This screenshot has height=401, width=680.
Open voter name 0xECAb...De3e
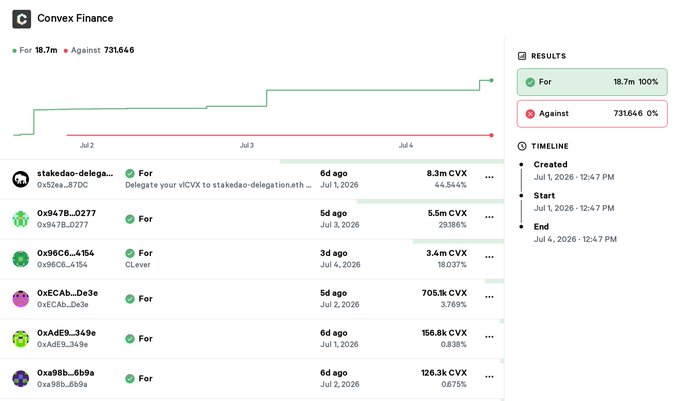67,293
